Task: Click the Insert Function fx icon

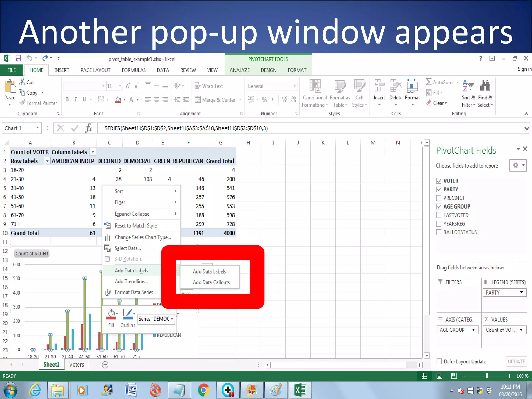Action: [89, 128]
